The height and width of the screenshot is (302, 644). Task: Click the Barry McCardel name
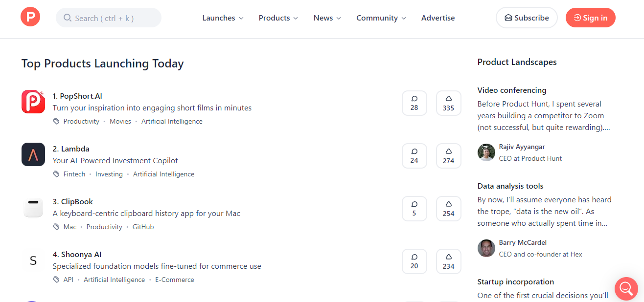click(x=523, y=242)
